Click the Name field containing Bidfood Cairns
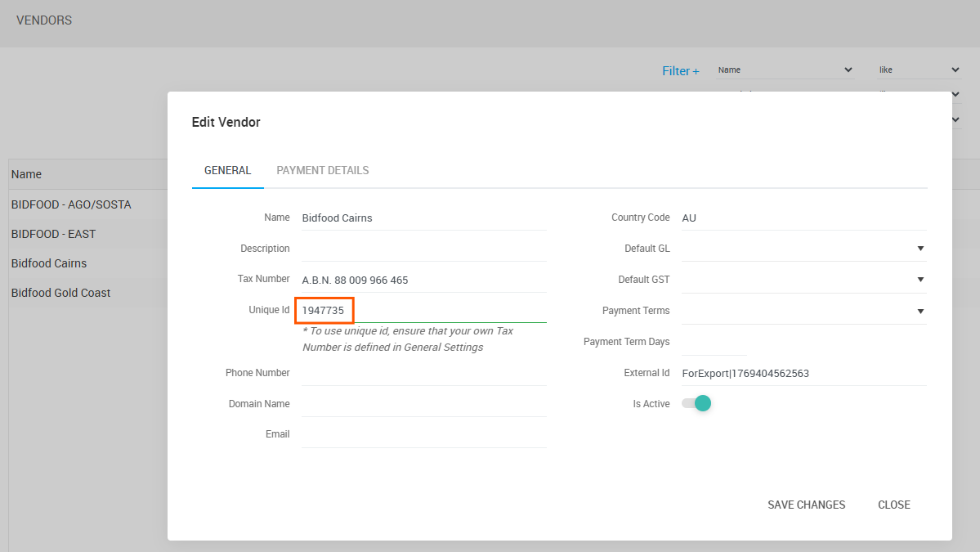The height and width of the screenshot is (552, 980). click(x=423, y=218)
